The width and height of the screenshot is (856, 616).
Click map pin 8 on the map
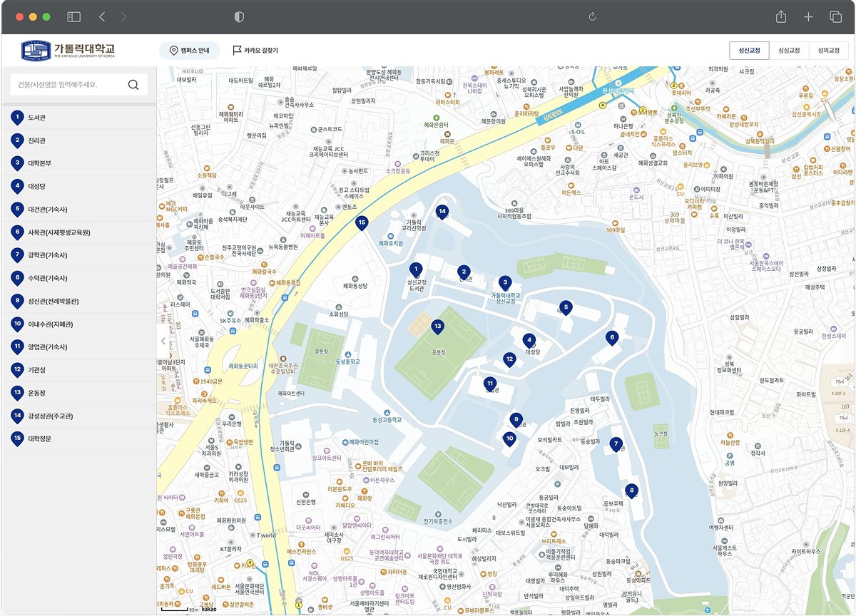click(x=631, y=491)
